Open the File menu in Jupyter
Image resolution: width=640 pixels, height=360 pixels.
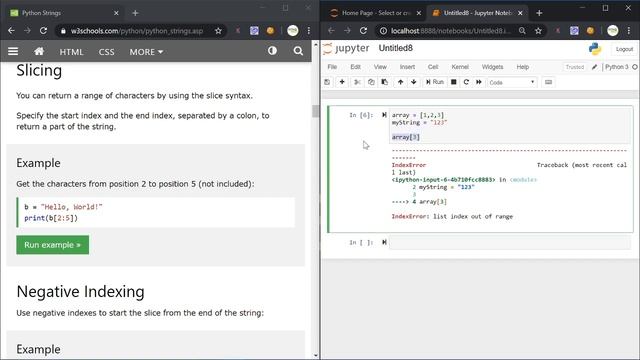332,67
